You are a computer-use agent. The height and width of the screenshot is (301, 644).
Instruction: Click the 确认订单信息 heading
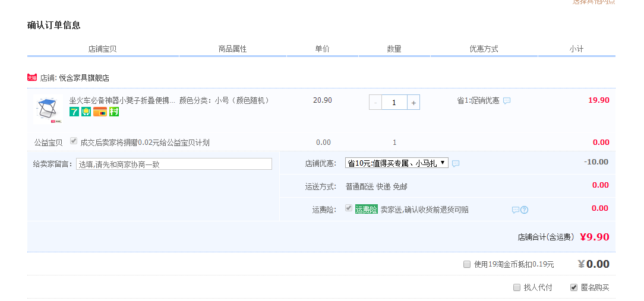pos(54,25)
